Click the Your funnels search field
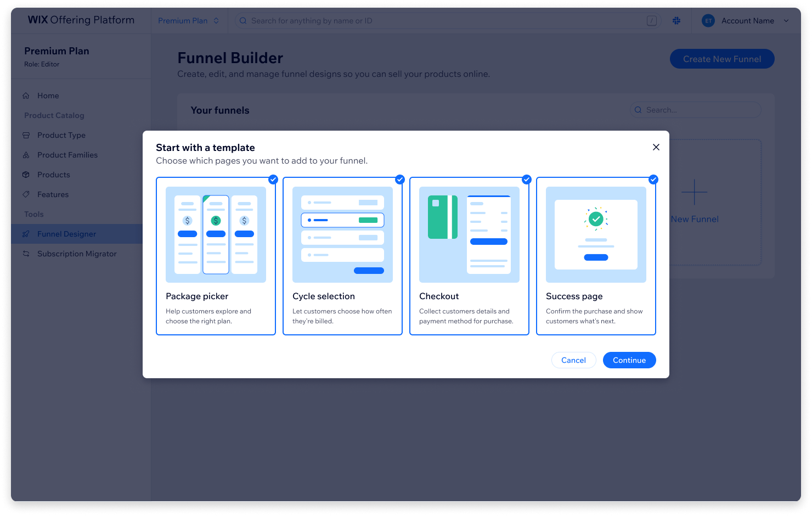Viewport: 812px width, 516px height. pos(695,110)
